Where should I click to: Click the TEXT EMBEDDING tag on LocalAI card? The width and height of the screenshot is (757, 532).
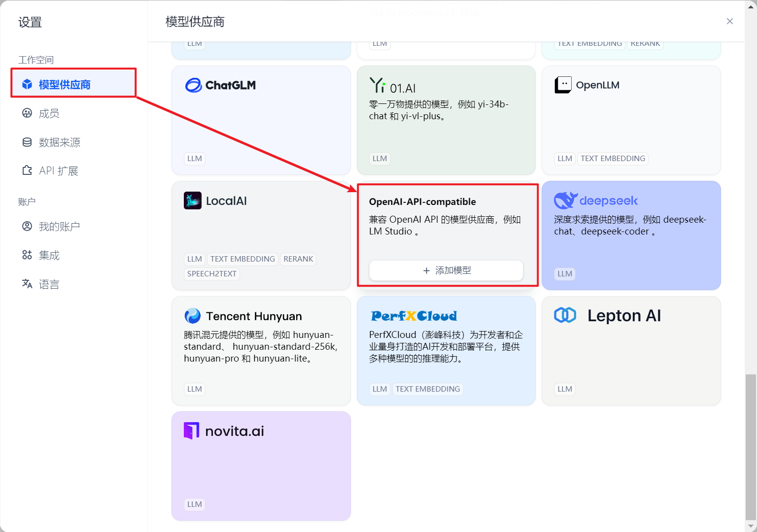click(242, 259)
